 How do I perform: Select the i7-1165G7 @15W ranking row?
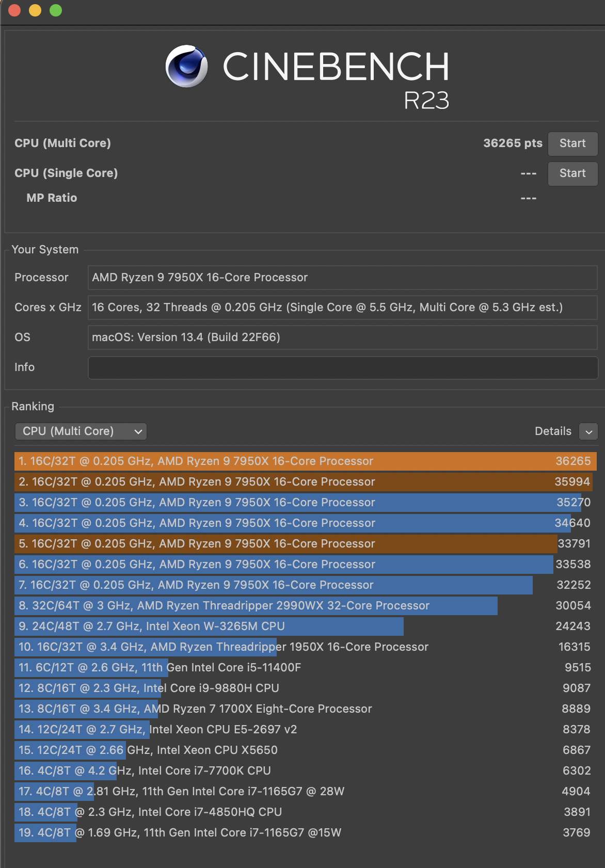point(306,833)
